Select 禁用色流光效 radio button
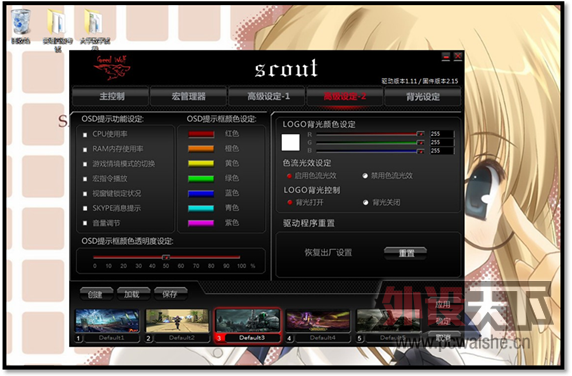572x376 pixels. [365, 176]
